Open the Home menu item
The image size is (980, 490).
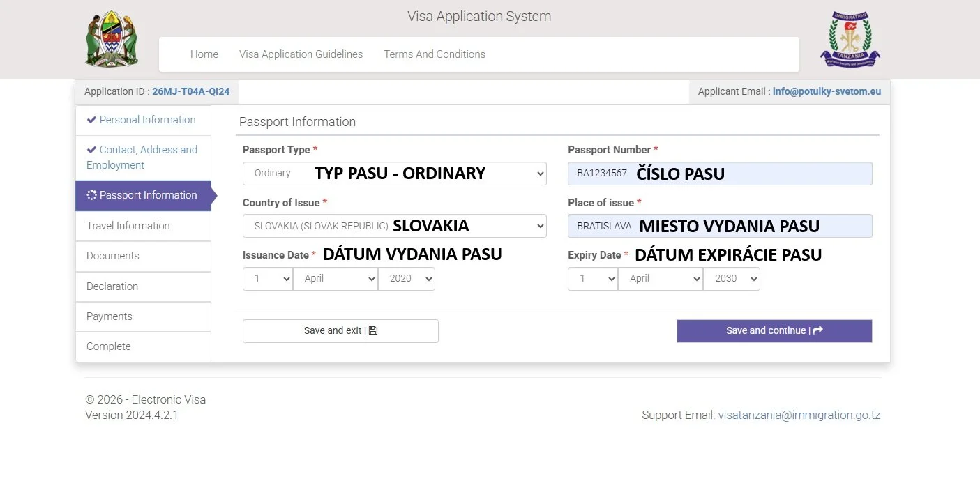[x=204, y=54]
